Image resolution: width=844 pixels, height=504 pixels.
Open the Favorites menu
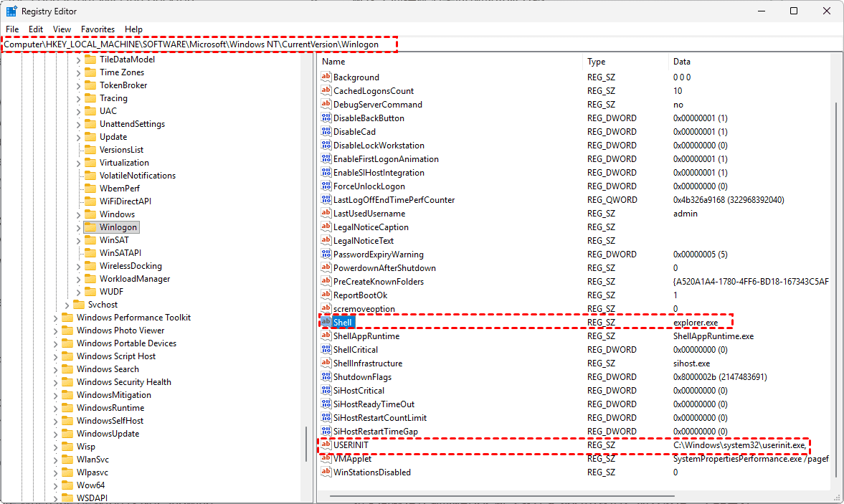tap(98, 29)
